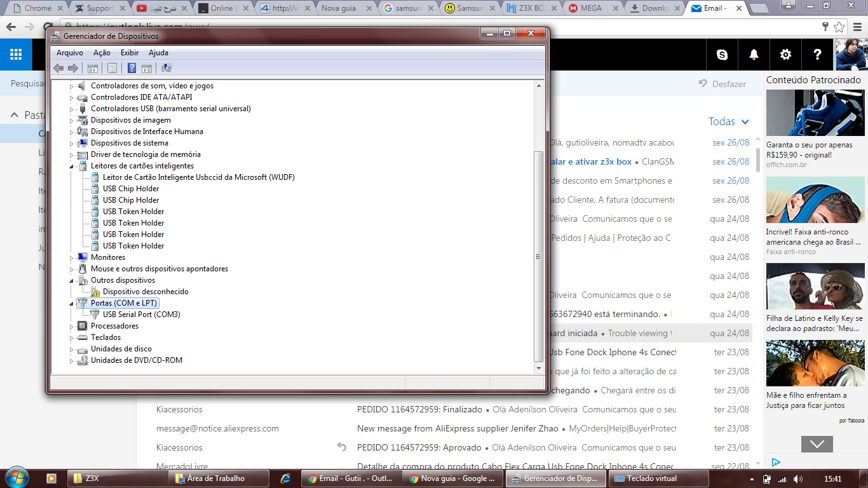
Task: Select Dispositivo desconhecido device
Action: tap(146, 292)
